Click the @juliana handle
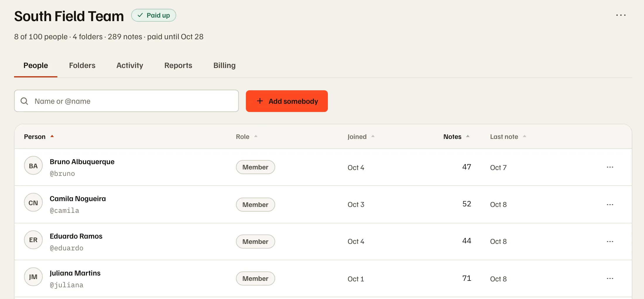Image resolution: width=644 pixels, height=299 pixels. click(66, 285)
